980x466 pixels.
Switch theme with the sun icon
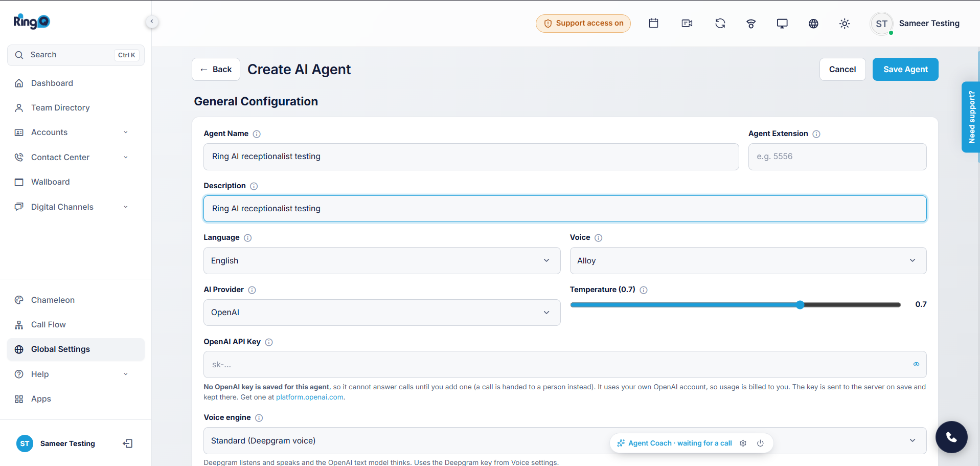tap(845, 24)
